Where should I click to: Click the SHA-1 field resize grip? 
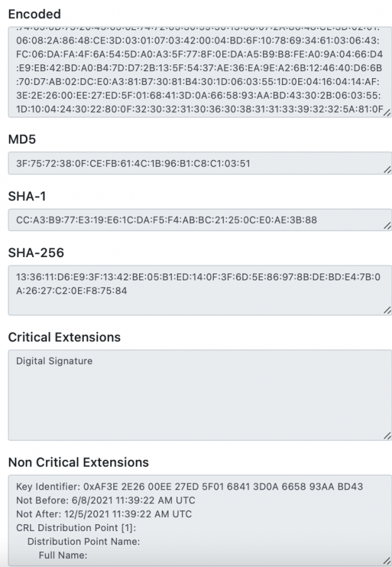(387, 226)
